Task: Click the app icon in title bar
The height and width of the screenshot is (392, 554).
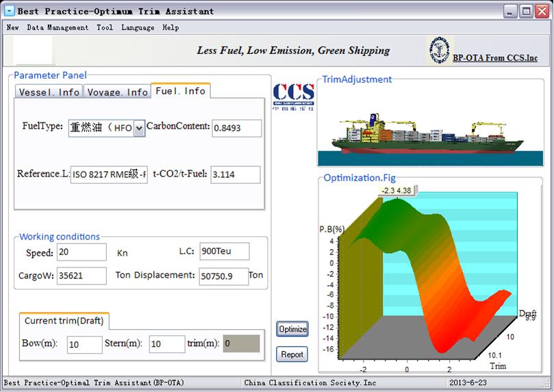Action: click(9, 11)
